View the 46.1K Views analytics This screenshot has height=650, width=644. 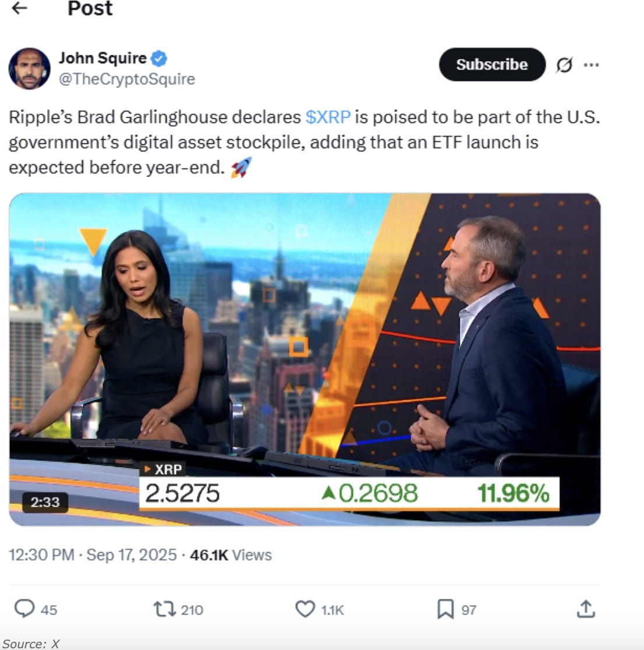231,554
